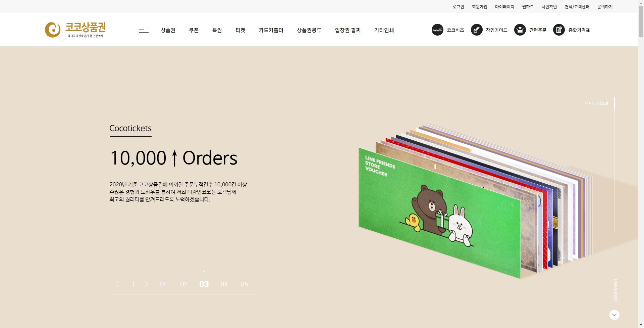Click the LINE FRIENDS voucher image
The image size is (644, 328).
pos(439,213)
